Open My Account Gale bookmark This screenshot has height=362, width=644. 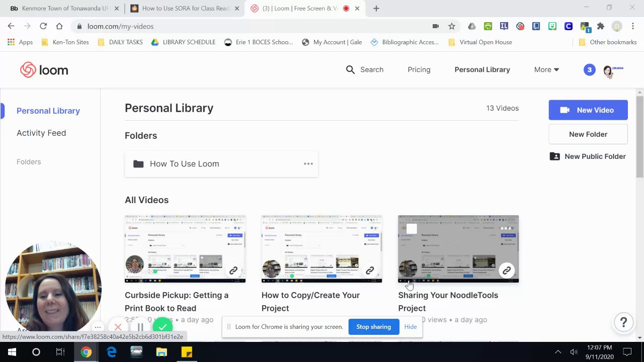point(332,42)
